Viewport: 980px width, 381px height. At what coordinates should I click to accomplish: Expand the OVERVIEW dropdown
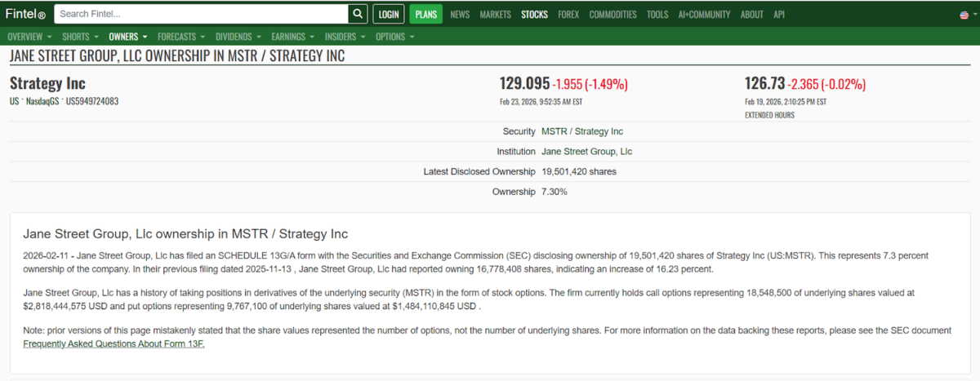tap(29, 37)
